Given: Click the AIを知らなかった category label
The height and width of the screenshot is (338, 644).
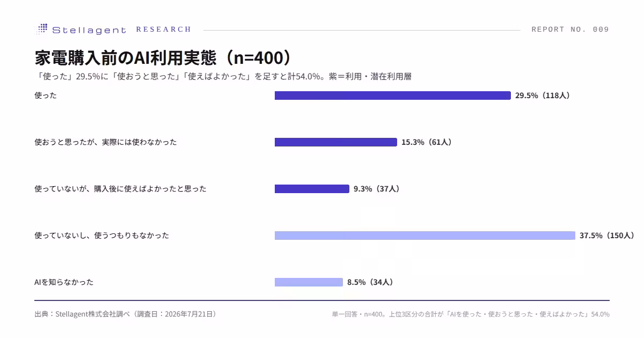Looking at the screenshot, I should coord(64,282).
